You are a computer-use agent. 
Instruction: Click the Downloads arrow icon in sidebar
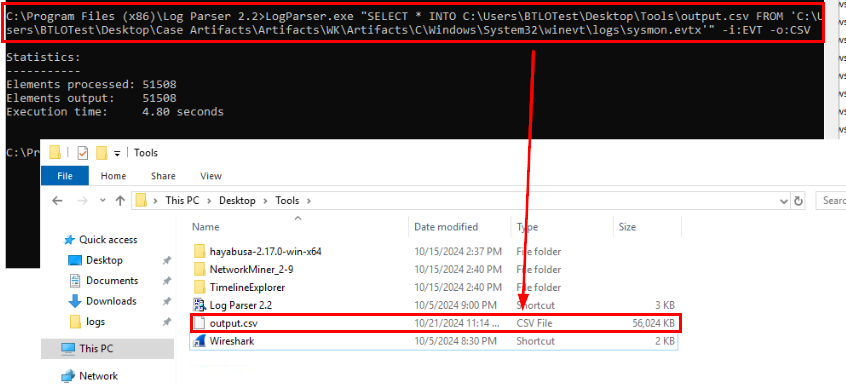point(75,301)
